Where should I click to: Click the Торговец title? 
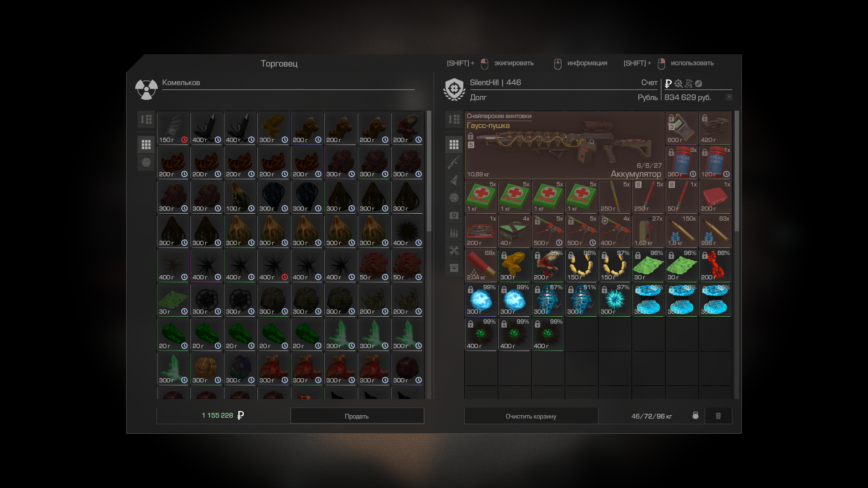coord(279,64)
